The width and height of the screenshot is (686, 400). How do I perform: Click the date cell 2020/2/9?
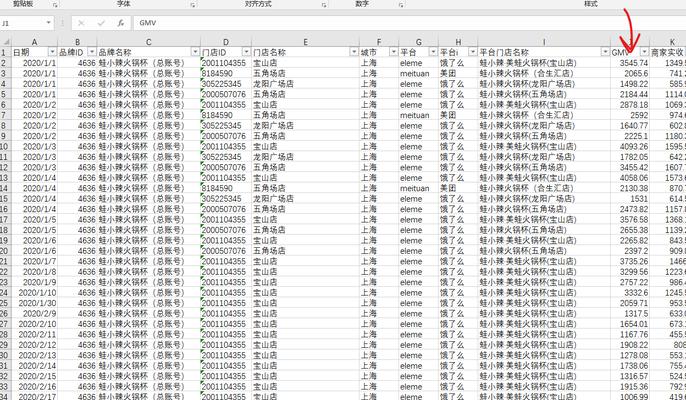(x=39, y=313)
